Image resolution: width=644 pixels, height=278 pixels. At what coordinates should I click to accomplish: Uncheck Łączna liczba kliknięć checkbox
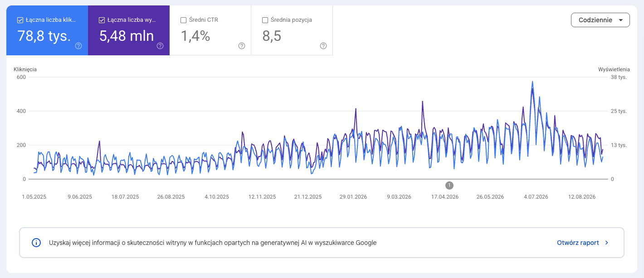point(20,20)
